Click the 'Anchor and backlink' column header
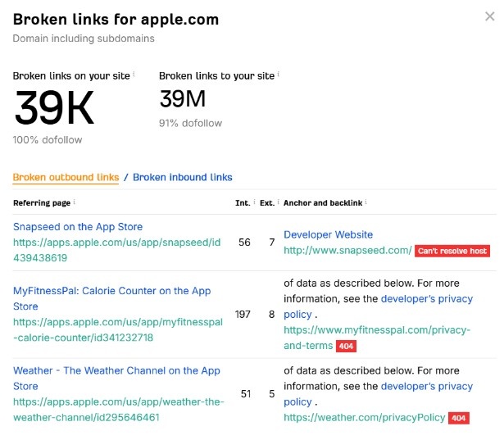 (x=323, y=203)
